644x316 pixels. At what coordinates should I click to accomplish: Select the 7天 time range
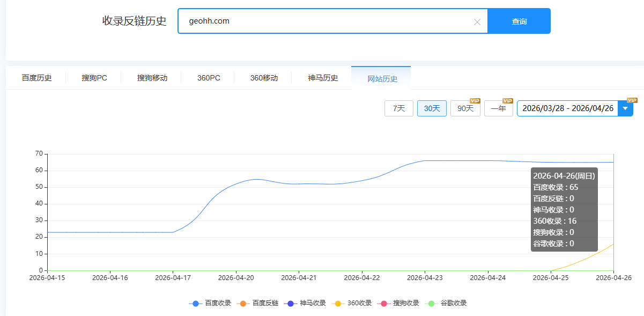[x=399, y=108]
